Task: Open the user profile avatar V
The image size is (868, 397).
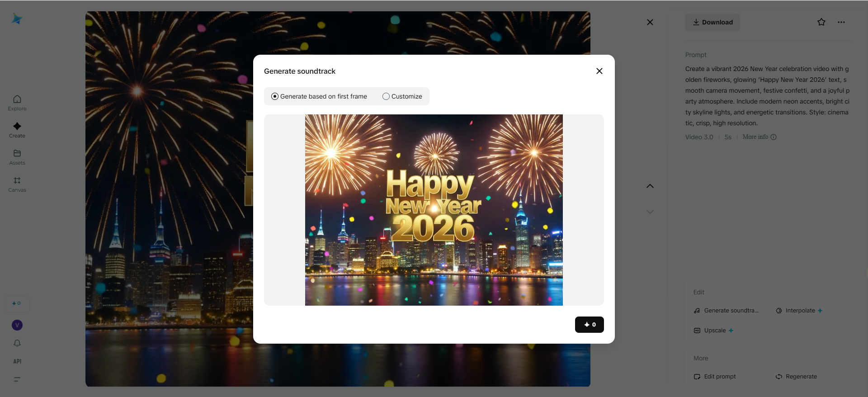Action: tap(17, 325)
